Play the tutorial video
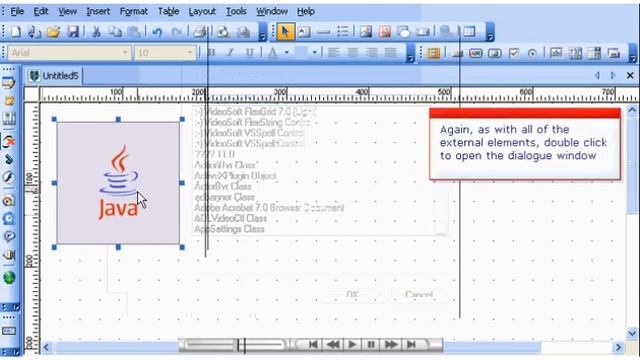 coord(352,344)
